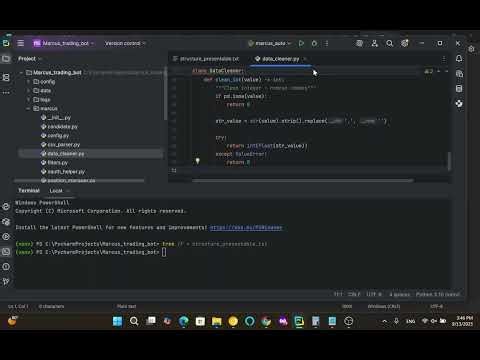The image size is (480, 360).
Task: Open candidate.py in project tree
Action: coord(59,127)
